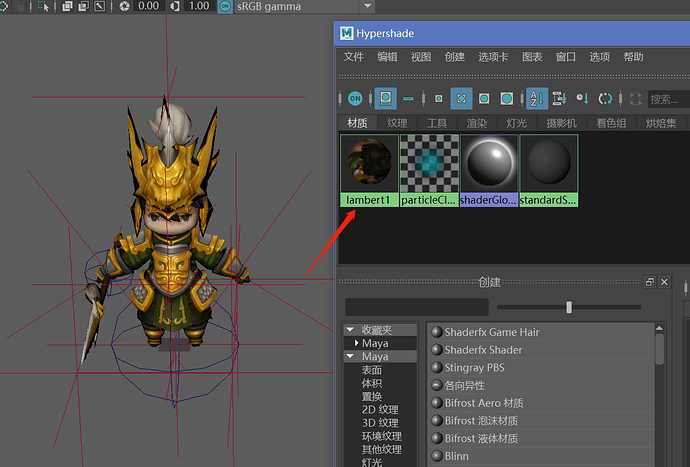The image size is (690, 467).
Task: Expand the Maya entry under 收藏夹
Action: coord(356,342)
